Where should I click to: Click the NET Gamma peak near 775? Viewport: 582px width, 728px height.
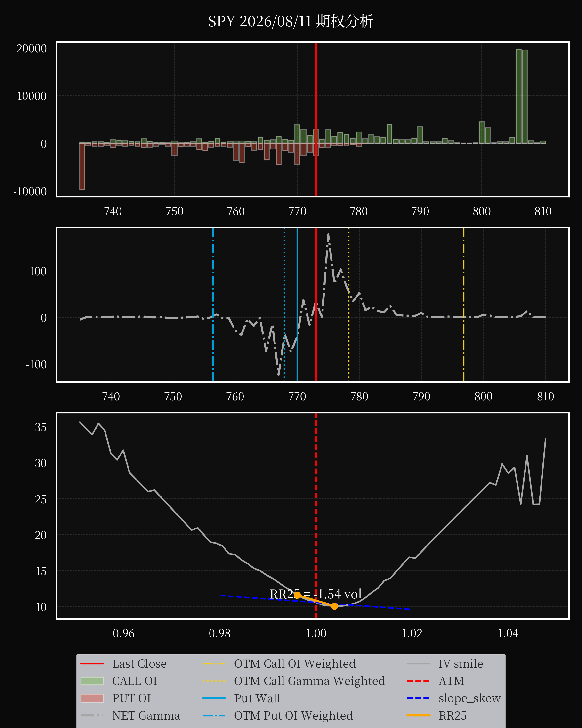[x=328, y=235]
